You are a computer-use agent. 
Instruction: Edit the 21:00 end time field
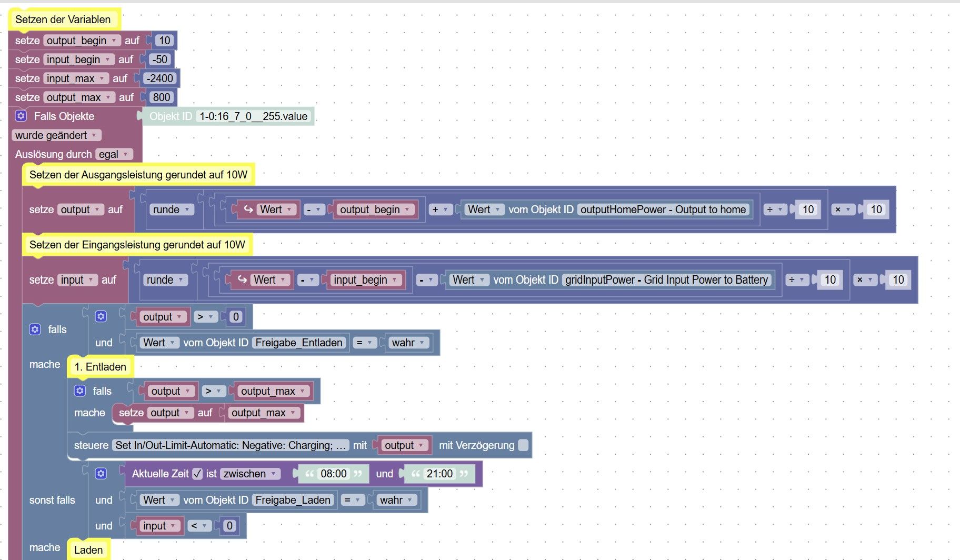(439, 474)
